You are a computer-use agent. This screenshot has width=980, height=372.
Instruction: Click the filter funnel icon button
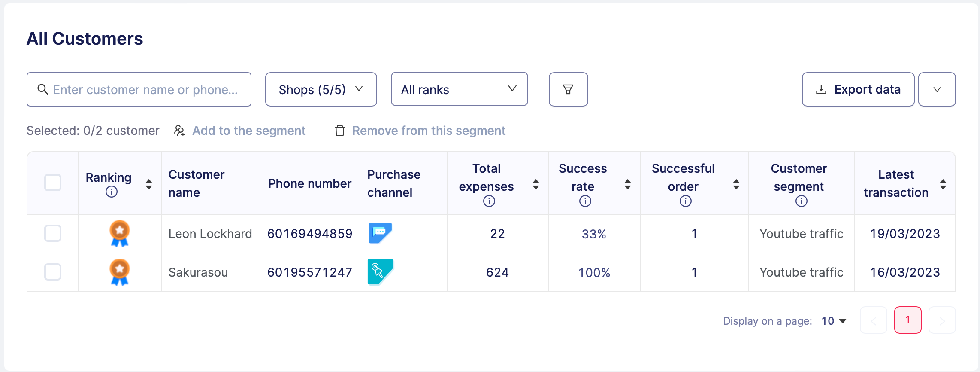click(x=568, y=89)
